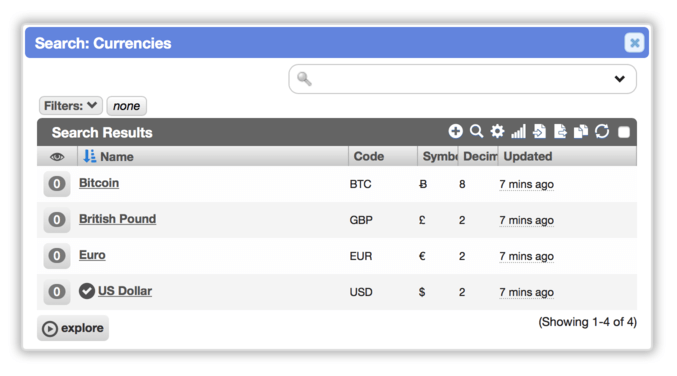Toggle the 0 selector beside Euro
677x376 pixels.
point(57,256)
